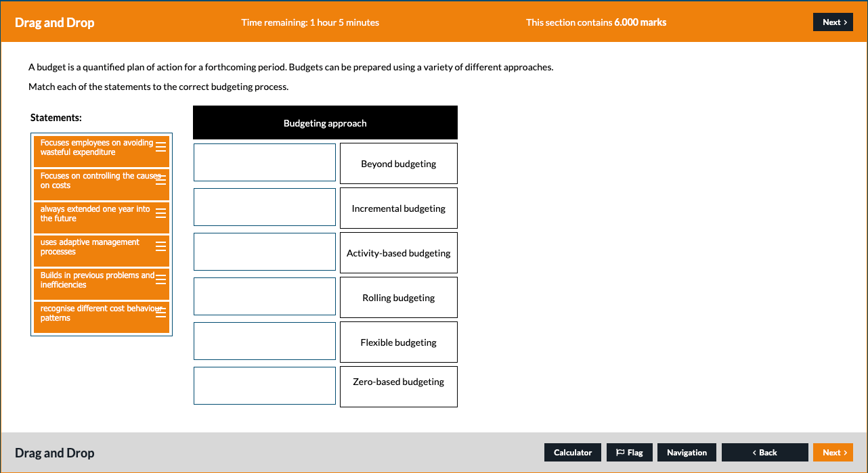Image resolution: width=868 pixels, height=473 pixels.
Task: Select the 'Zero-based budgeting' answer tile
Action: (398, 386)
